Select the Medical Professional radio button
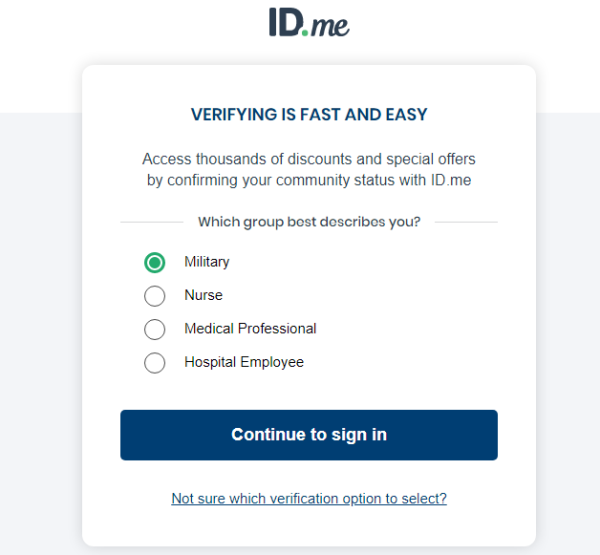Screen dimensions: 600x555 click(x=154, y=329)
